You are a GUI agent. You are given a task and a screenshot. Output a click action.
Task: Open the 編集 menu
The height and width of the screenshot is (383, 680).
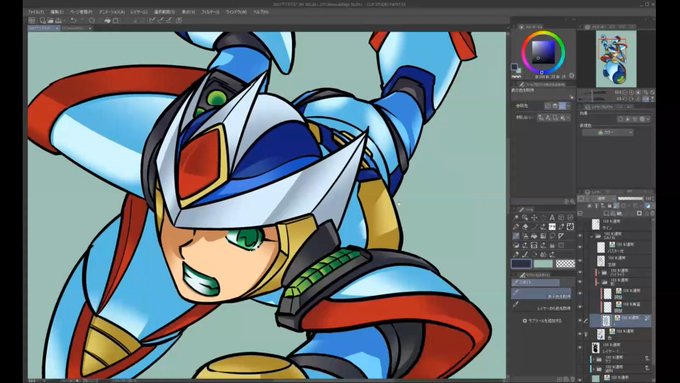point(57,12)
